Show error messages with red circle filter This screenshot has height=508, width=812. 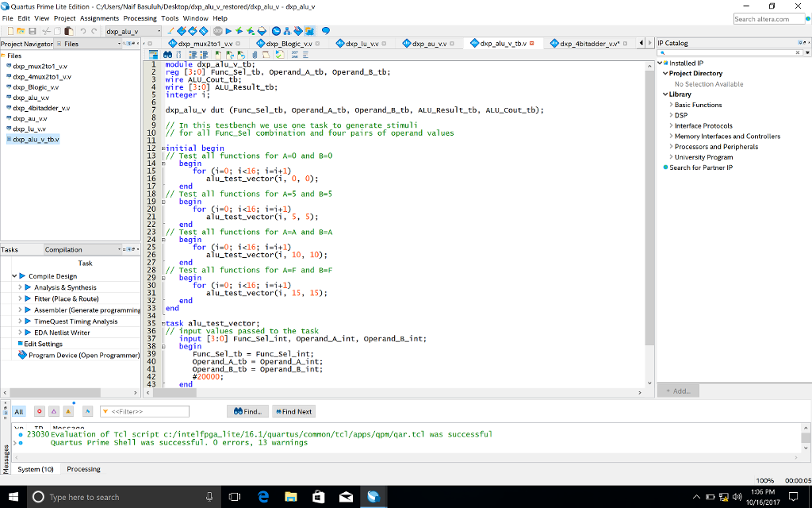40,412
